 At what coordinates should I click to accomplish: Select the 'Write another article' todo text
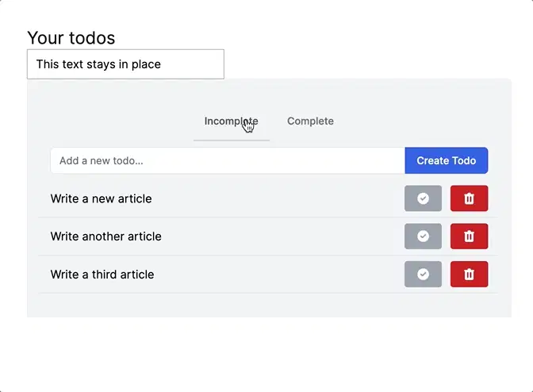(x=105, y=236)
